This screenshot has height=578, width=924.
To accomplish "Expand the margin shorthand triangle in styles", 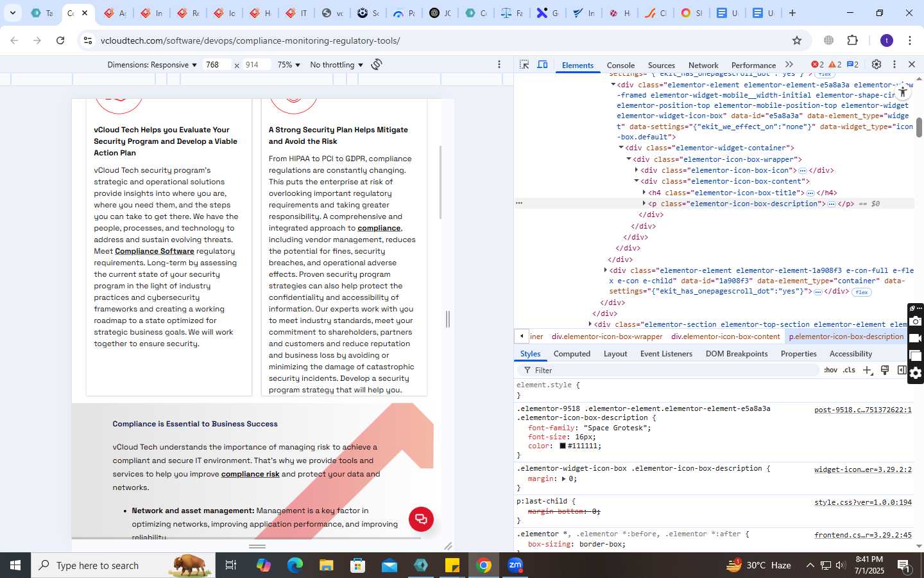I will [563, 478].
